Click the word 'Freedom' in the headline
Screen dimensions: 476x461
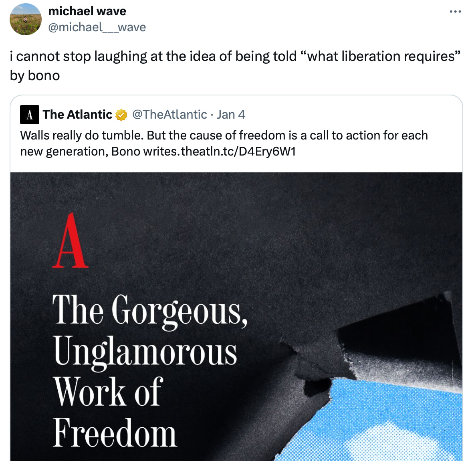pyautogui.click(x=115, y=433)
